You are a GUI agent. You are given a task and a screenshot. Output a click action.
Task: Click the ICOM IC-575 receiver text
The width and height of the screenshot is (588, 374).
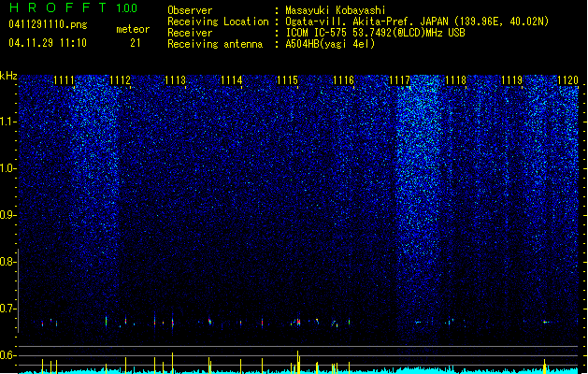point(375,33)
